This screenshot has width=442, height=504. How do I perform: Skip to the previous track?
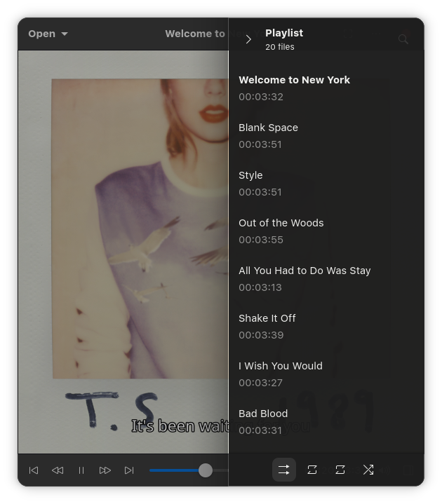tap(34, 470)
